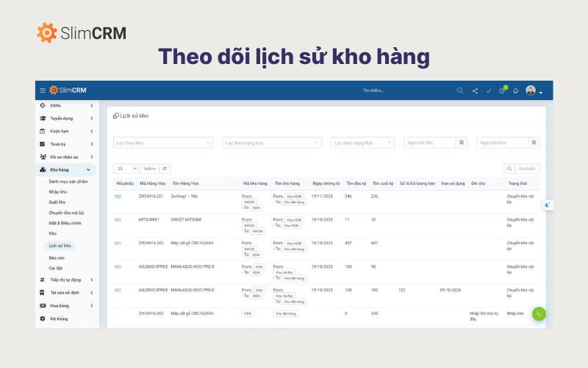
Task: Expand the OKRs menu chevron
Action: pyautogui.click(x=91, y=105)
